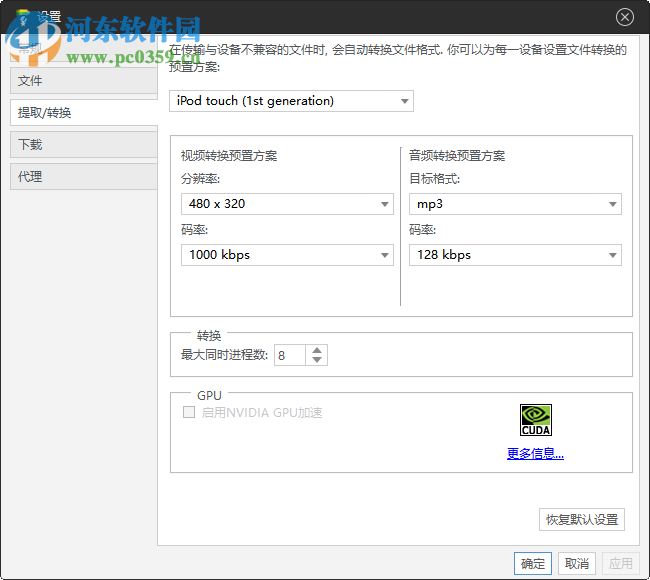Close the settings dialog with X icon
Image resolution: width=650 pixels, height=580 pixels.
(x=624, y=17)
